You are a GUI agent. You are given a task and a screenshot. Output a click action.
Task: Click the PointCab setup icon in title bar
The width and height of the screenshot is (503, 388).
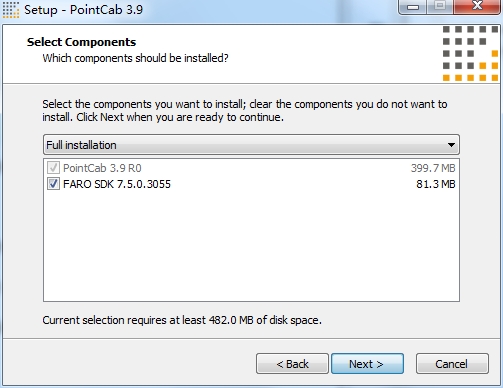coord(11,10)
